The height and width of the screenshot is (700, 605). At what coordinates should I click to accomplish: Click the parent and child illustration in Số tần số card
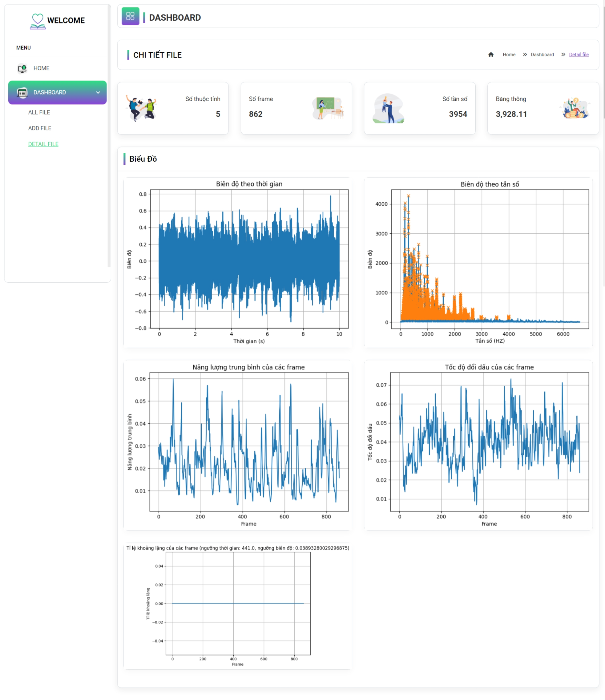coord(388,108)
